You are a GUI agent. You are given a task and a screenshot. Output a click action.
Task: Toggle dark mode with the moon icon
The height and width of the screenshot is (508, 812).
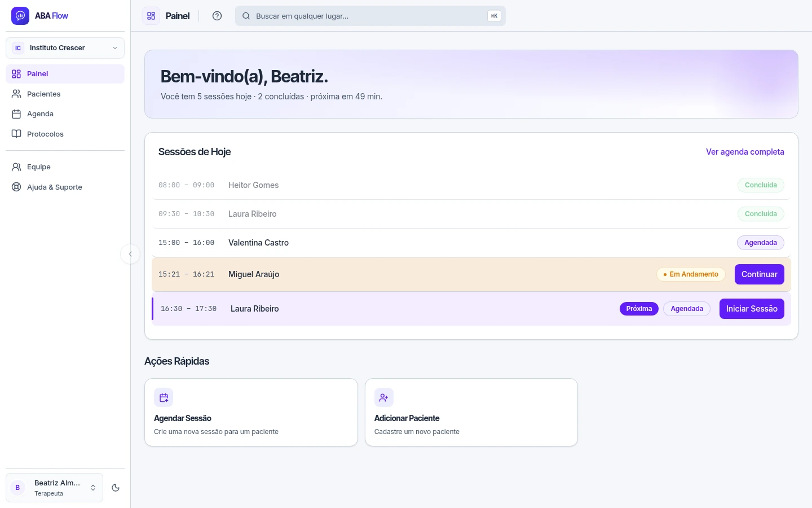coord(116,488)
